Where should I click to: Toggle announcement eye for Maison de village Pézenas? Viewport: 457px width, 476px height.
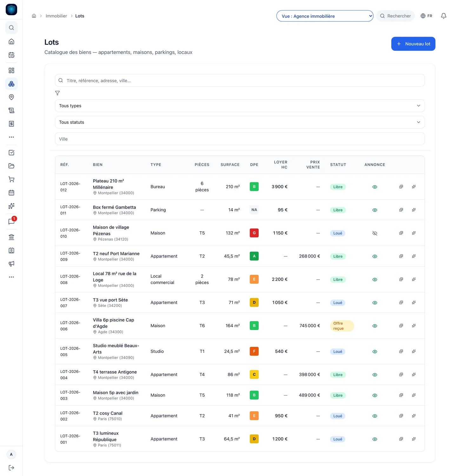(375, 233)
